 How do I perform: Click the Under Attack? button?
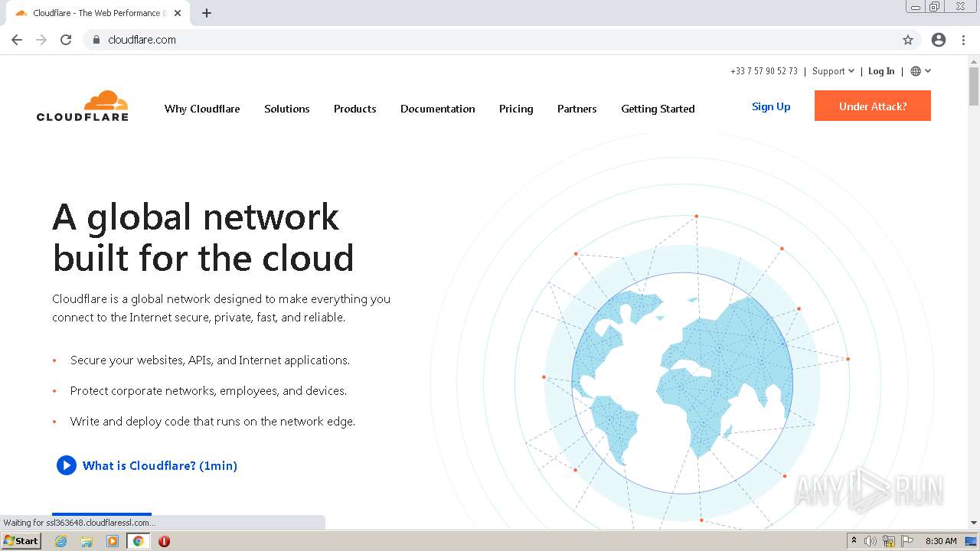(873, 106)
